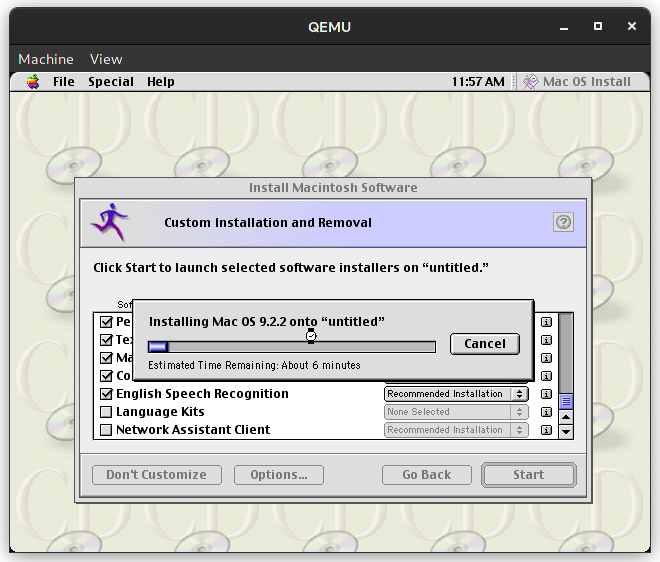Click the 'English Speech Recognition' label
Screen dimensions: 660x562
pyautogui.click(x=202, y=394)
